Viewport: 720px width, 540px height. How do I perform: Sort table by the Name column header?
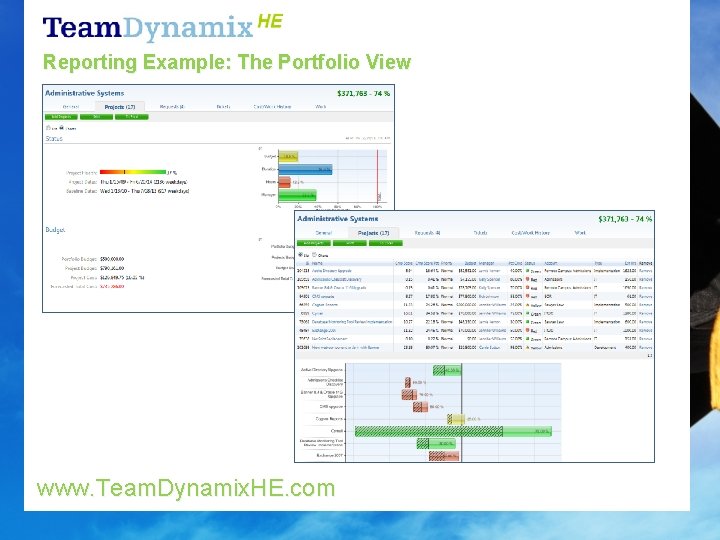tap(317, 264)
